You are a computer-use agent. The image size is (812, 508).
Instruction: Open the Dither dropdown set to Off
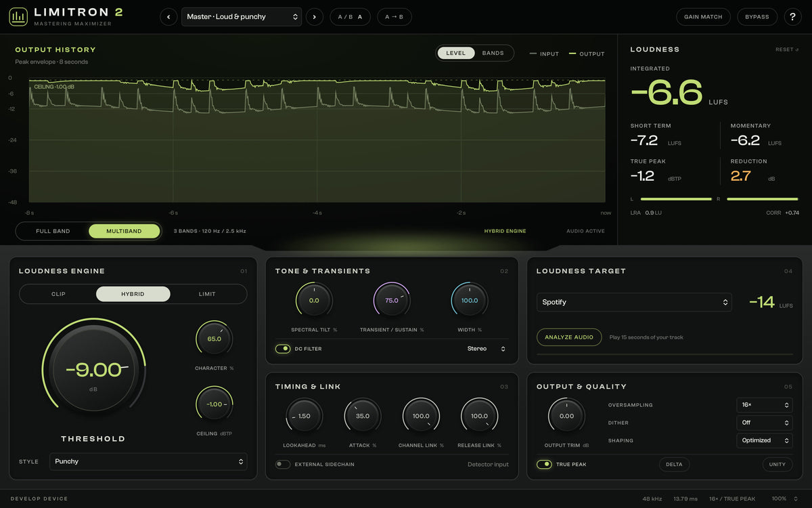click(x=765, y=423)
